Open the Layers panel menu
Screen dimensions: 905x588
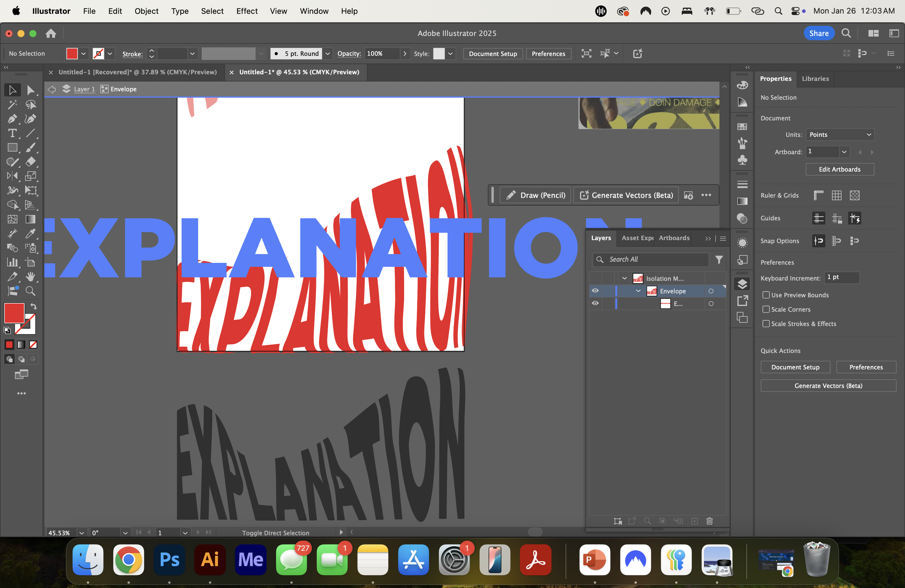click(723, 239)
